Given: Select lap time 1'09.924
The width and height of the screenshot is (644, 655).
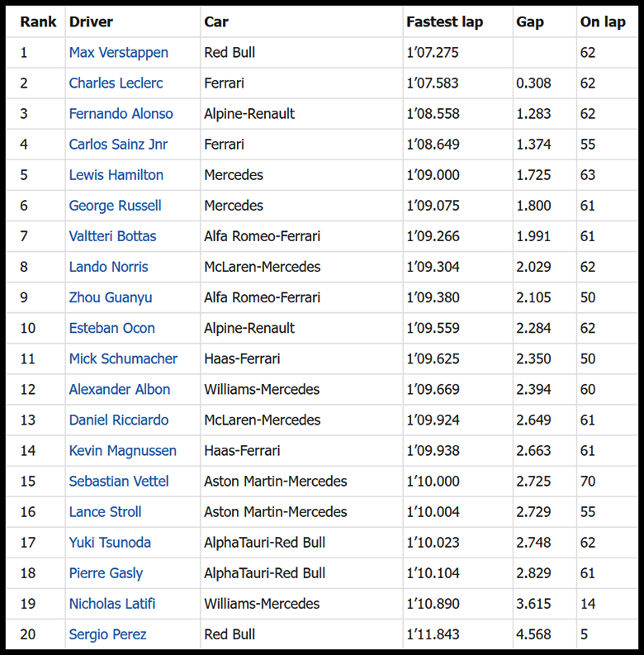Looking at the screenshot, I should [x=433, y=420].
